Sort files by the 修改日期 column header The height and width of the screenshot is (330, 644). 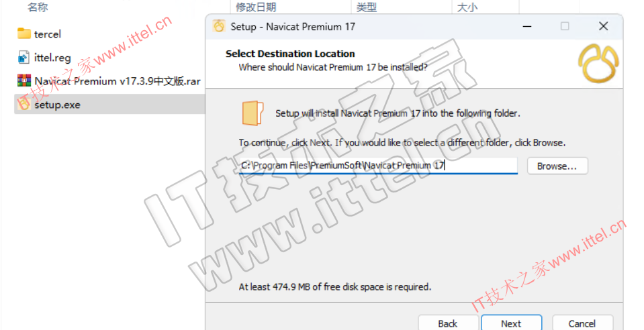[256, 7]
